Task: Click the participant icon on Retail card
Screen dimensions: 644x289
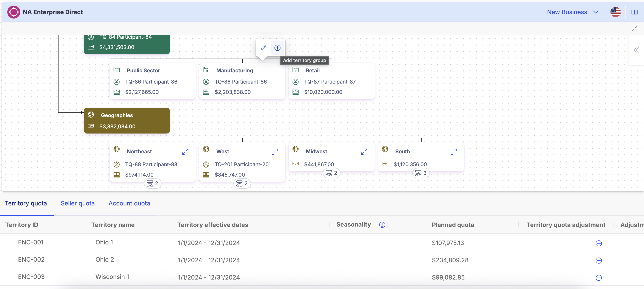Action: tap(296, 82)
